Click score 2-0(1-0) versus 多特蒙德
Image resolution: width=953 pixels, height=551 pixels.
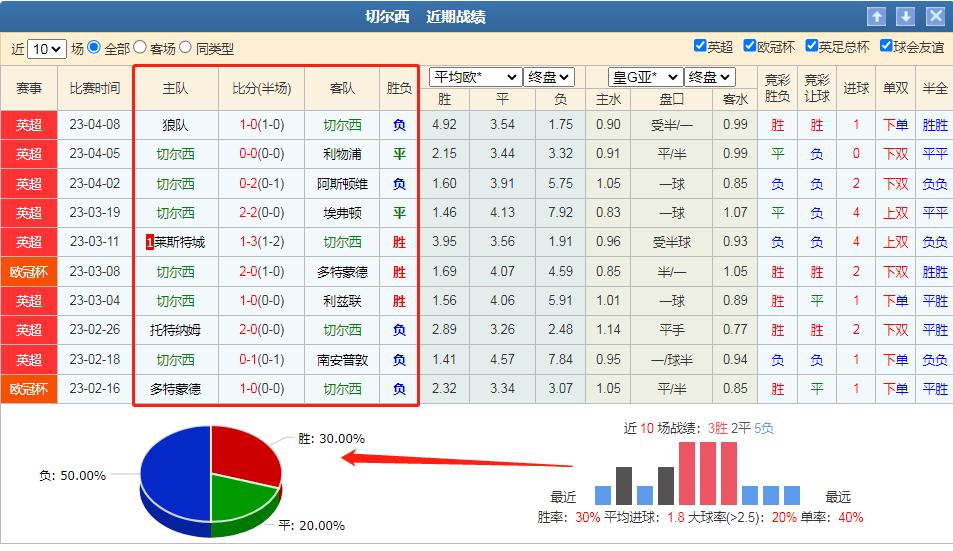point(261,272)
